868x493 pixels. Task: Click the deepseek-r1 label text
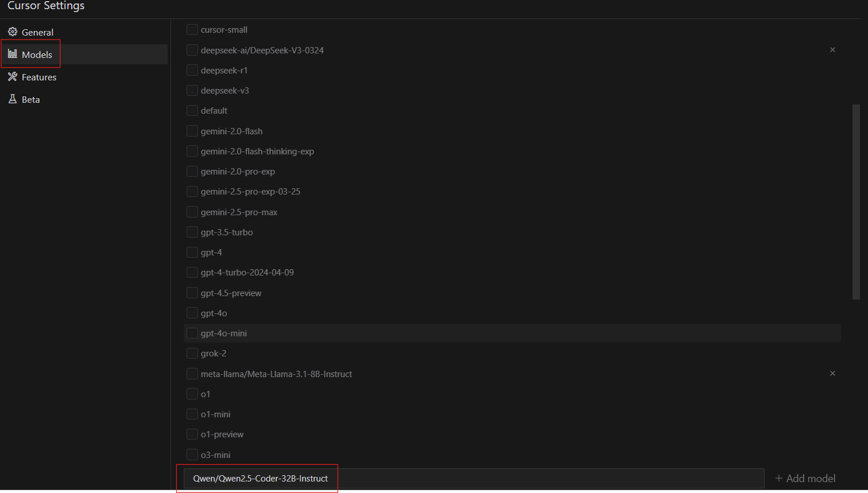224,70
